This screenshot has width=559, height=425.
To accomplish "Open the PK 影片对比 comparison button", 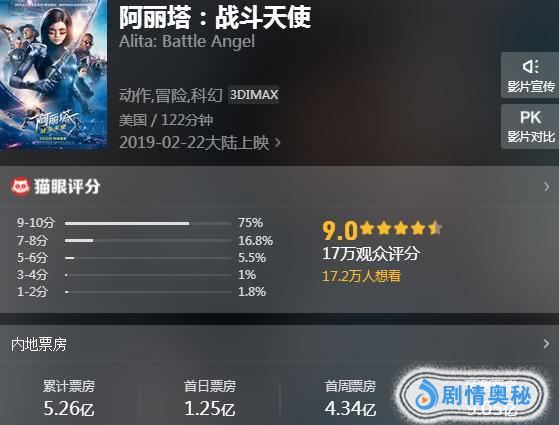I will coord(530,127).
